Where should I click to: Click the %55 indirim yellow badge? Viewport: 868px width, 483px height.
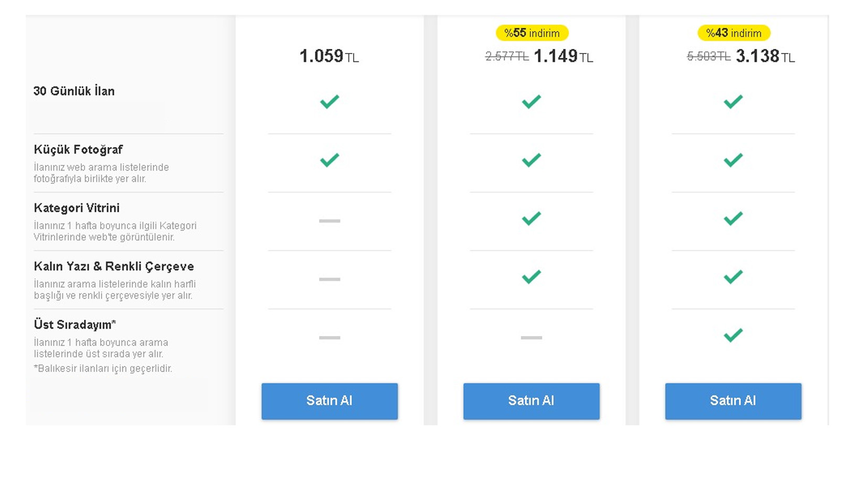pos(532,33)
